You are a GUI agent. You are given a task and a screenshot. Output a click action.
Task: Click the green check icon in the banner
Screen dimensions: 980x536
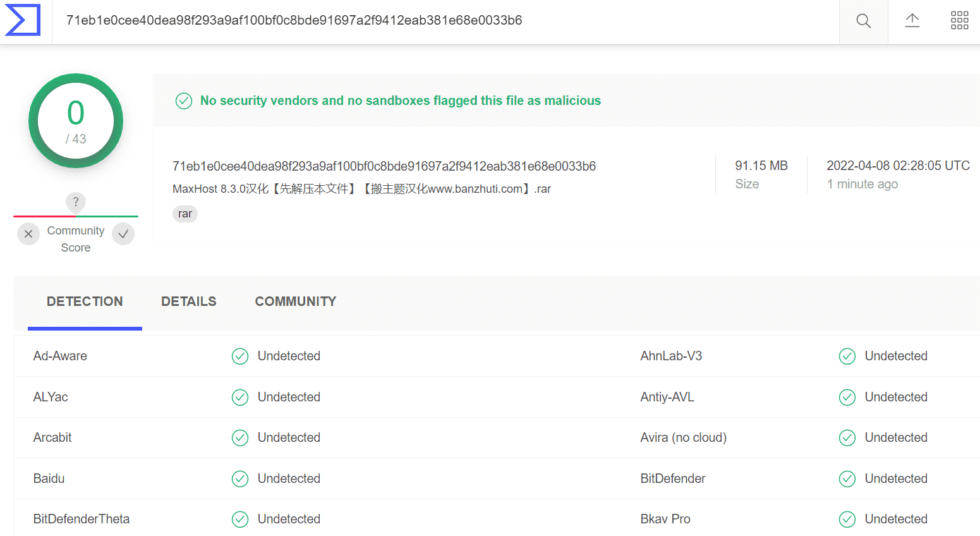coord(184,101)
